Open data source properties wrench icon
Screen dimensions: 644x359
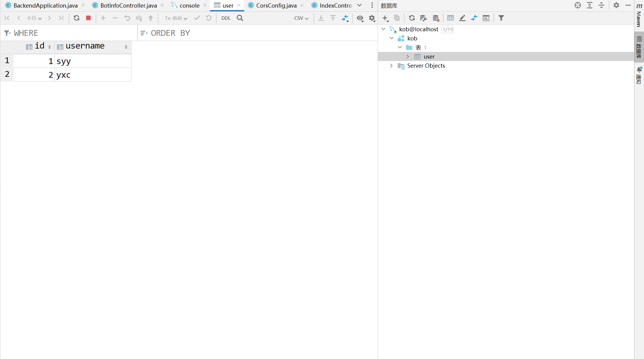coord(423,18)
